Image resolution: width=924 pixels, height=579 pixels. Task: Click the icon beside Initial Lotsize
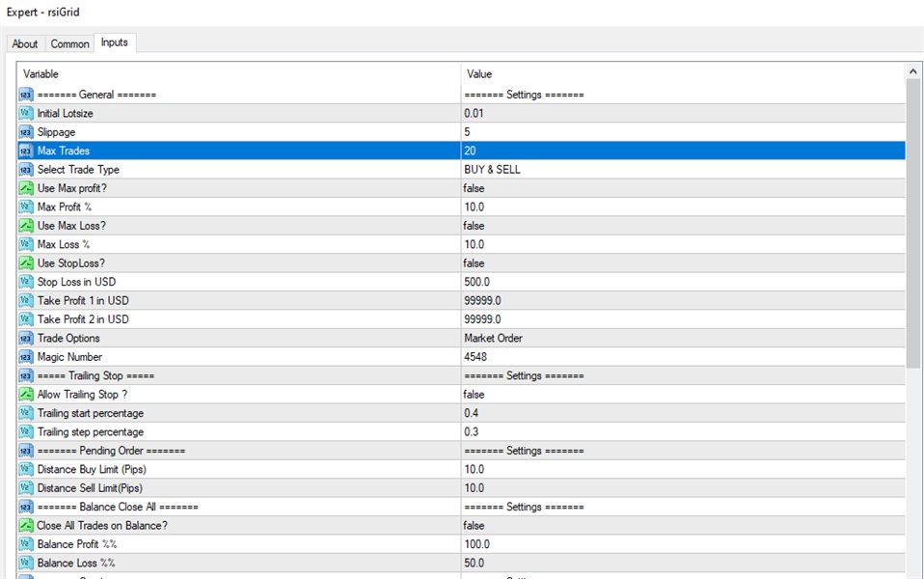coord(26,113)
